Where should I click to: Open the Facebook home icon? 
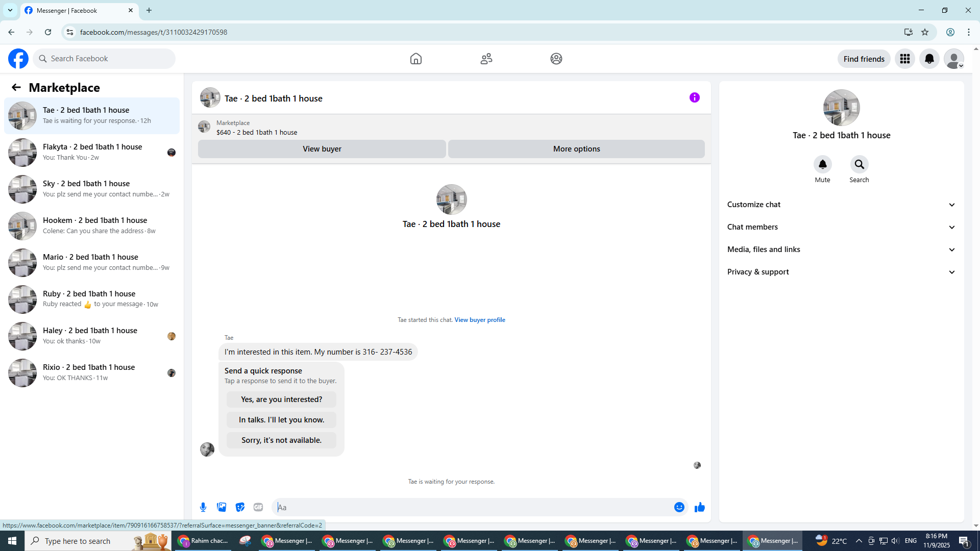click(416, 59)
